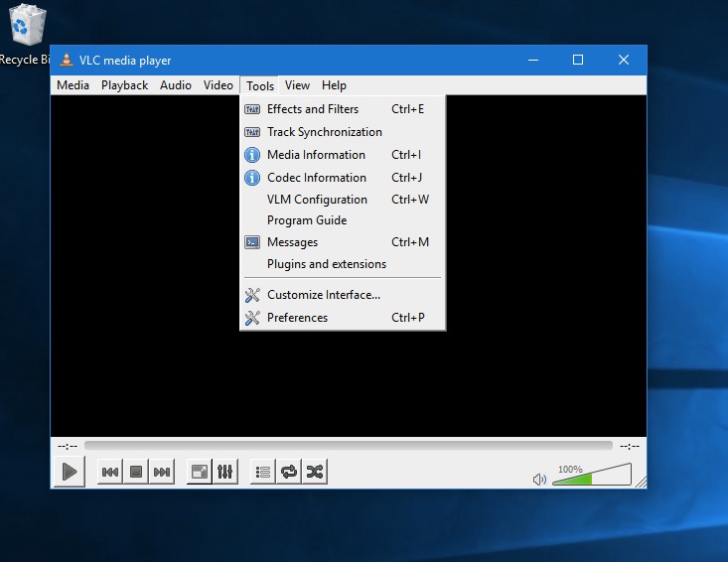
Task: Toggle random shuffle button
Action: [x=315, y=472]
